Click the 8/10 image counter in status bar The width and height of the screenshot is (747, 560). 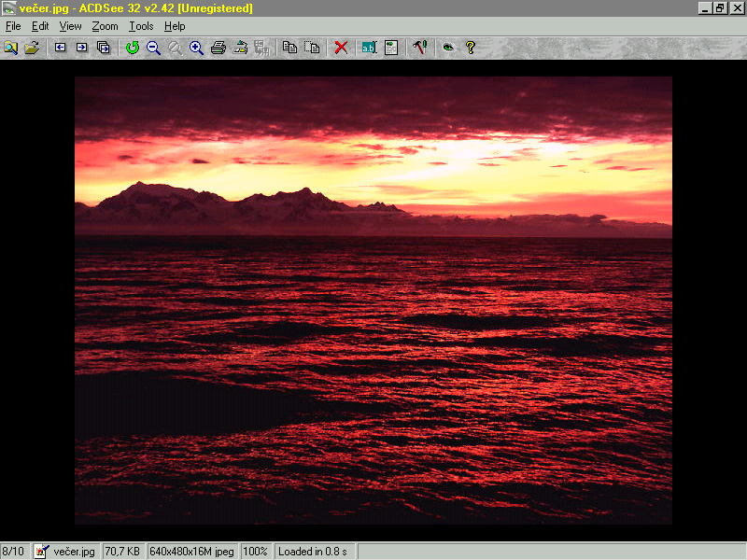(14, 552)
